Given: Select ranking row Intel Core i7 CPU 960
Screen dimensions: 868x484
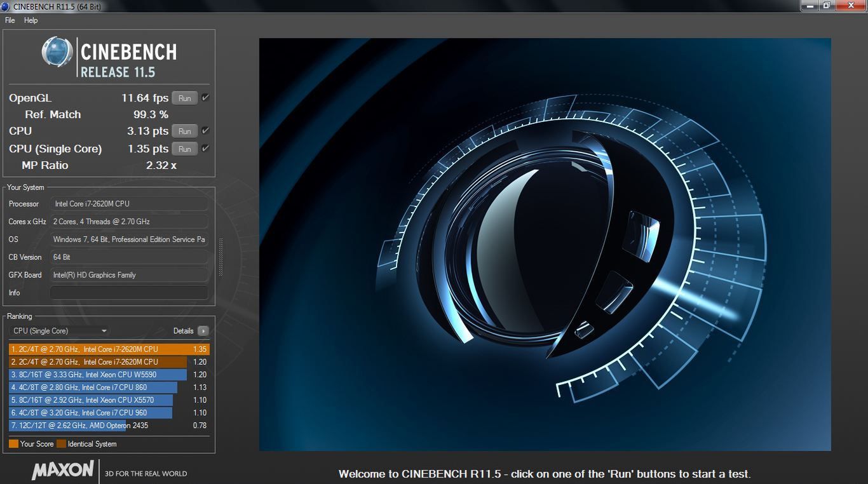Looking at the screenshot, I should click(x=109, y=413).
